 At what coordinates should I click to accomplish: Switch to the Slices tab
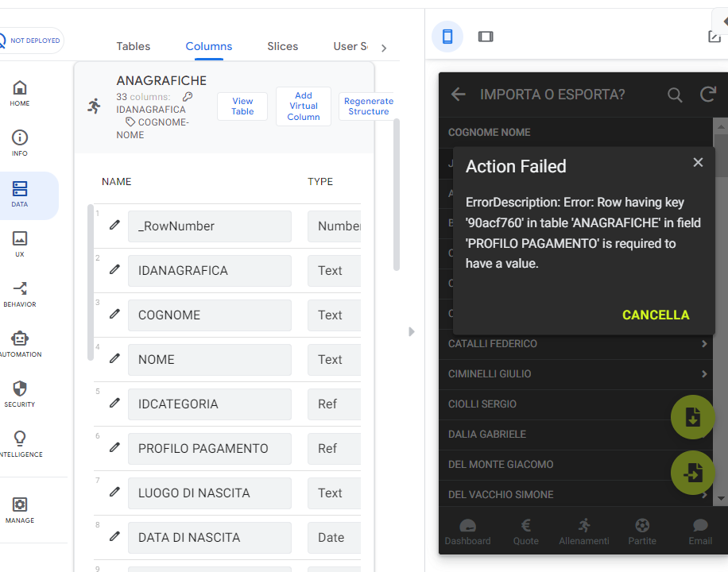(x=282, y=46)
